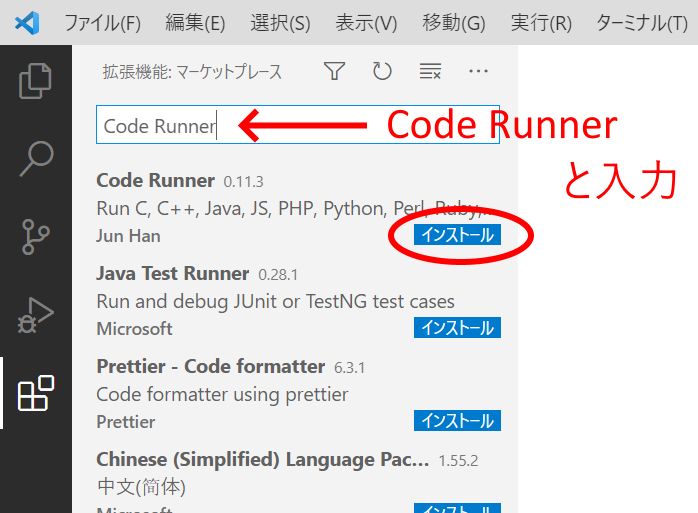698x513 pixels.
Task: Open the Search view in activity bar
Action: [35, 158]
